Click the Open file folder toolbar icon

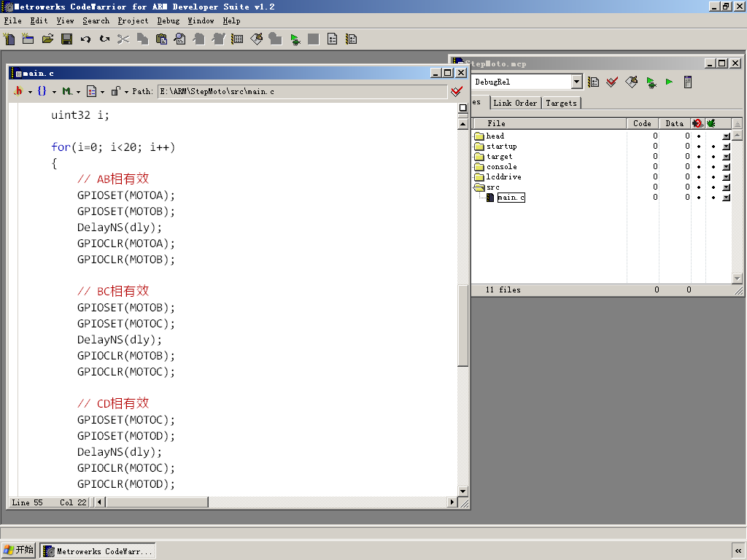[47, 39]
